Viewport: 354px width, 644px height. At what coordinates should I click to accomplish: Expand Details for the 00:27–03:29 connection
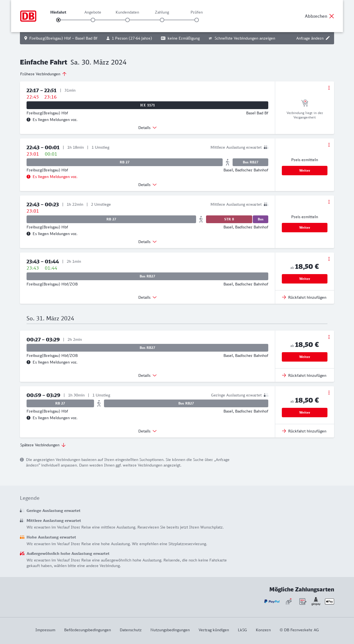click(x=147, y=375)
